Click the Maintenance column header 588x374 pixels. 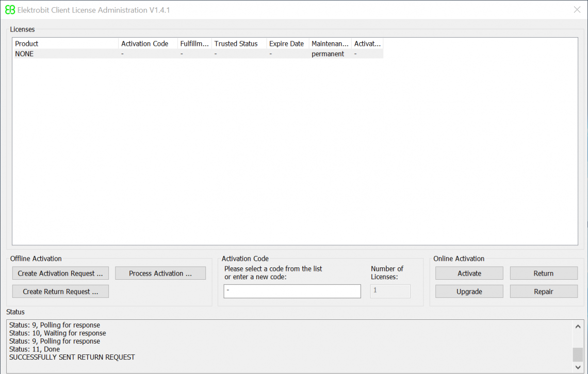click(x=330, y=44)
